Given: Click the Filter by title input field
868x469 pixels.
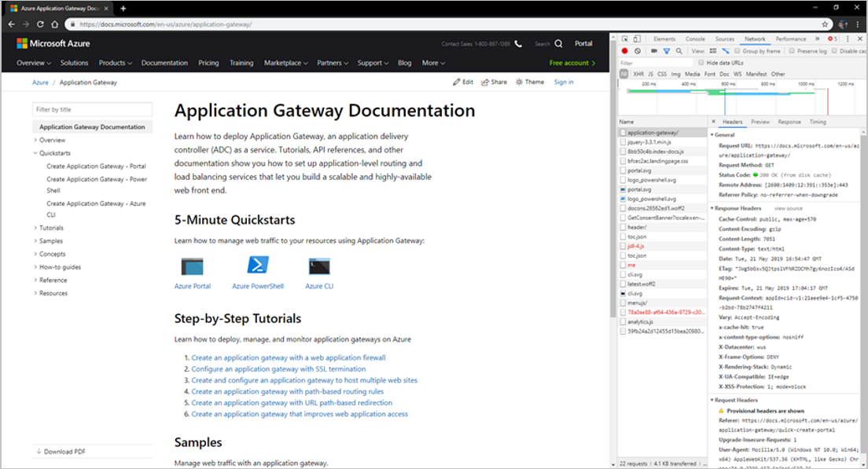Looking at the screenshot, I should pyautogui.click(x=92, y=110).
